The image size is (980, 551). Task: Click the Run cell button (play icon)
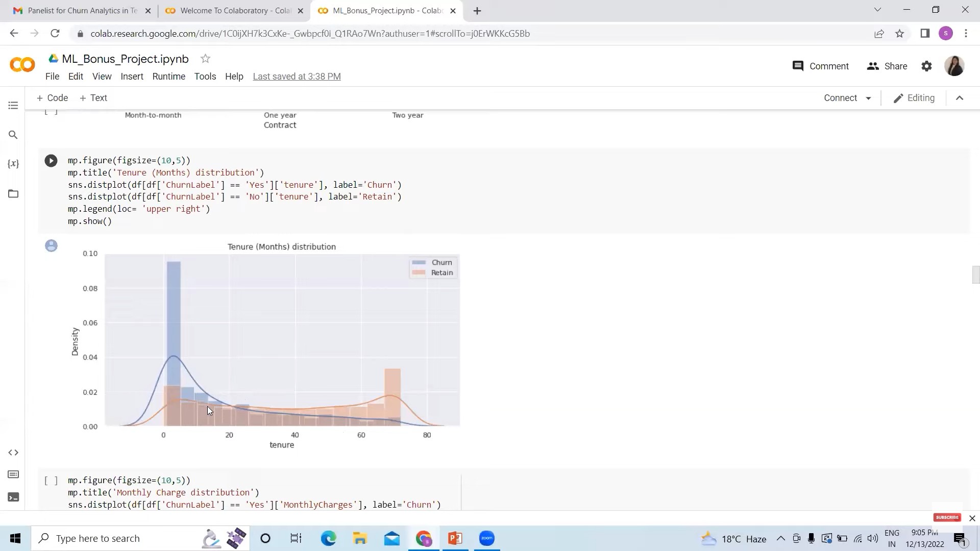51,160
